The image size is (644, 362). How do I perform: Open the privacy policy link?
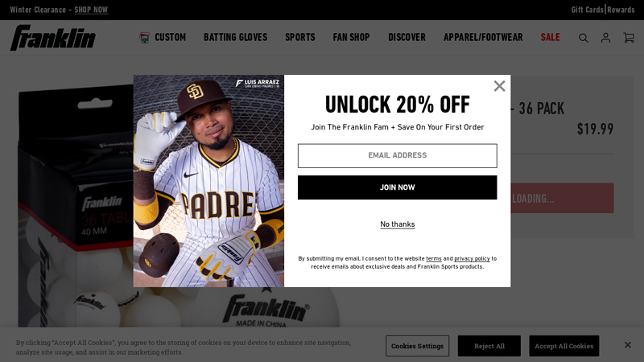click(472, 258)
